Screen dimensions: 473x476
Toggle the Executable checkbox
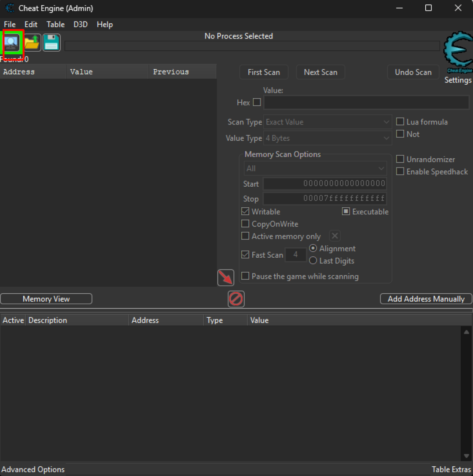[346, 211]
